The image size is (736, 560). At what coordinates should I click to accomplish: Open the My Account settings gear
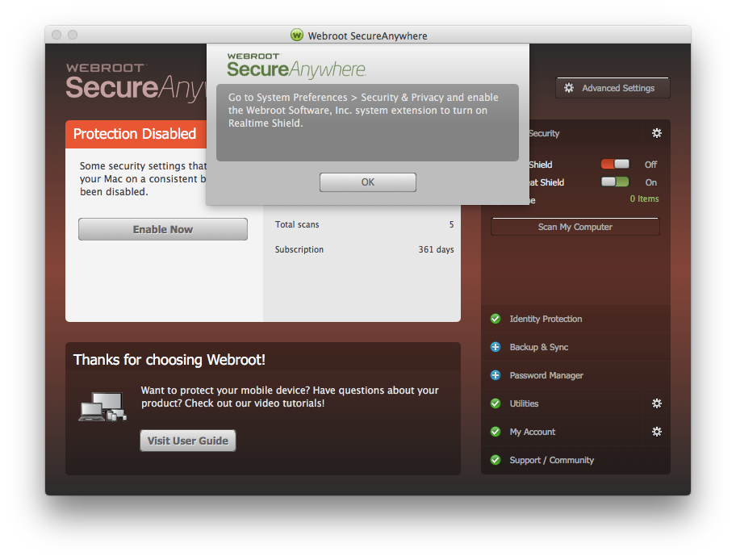pos(657,432)
